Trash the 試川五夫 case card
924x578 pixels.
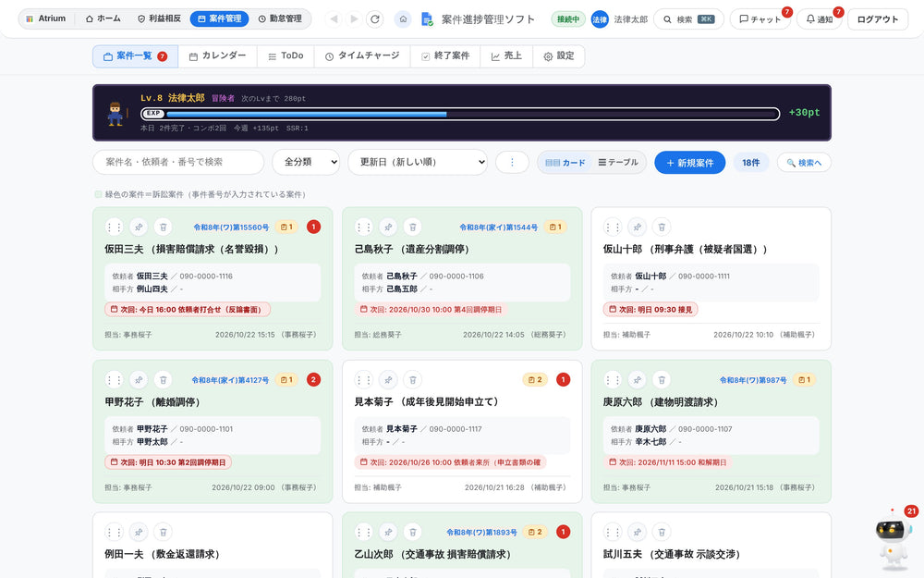[x=662, y=532]
